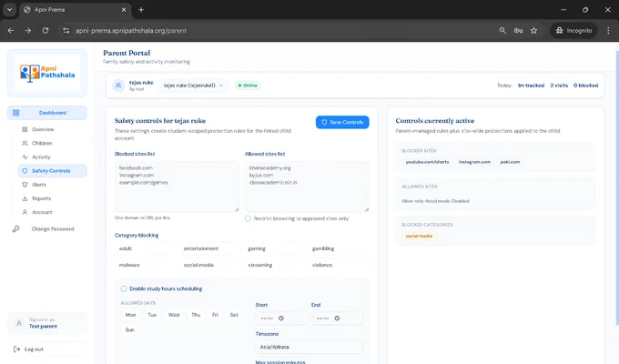Toggle the malware category block
Viewport: 619px width, 364px height.
click(146, 265)
